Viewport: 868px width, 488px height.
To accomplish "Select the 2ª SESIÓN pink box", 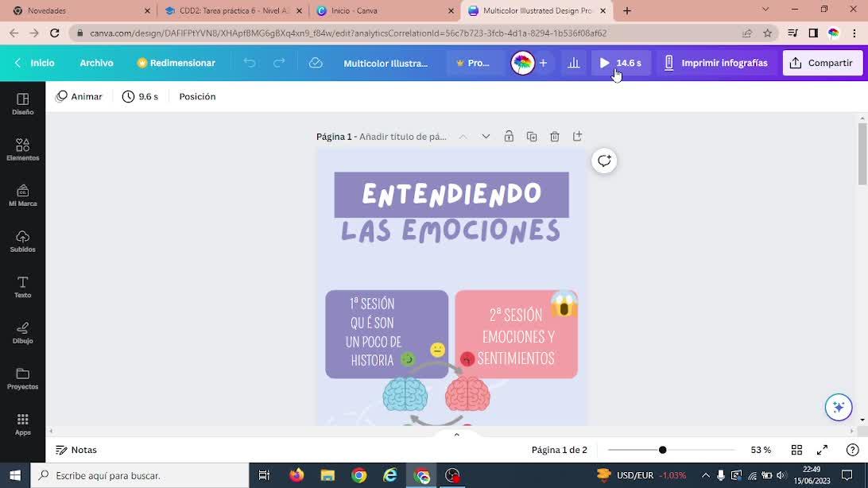I will (x=516, y=334).
